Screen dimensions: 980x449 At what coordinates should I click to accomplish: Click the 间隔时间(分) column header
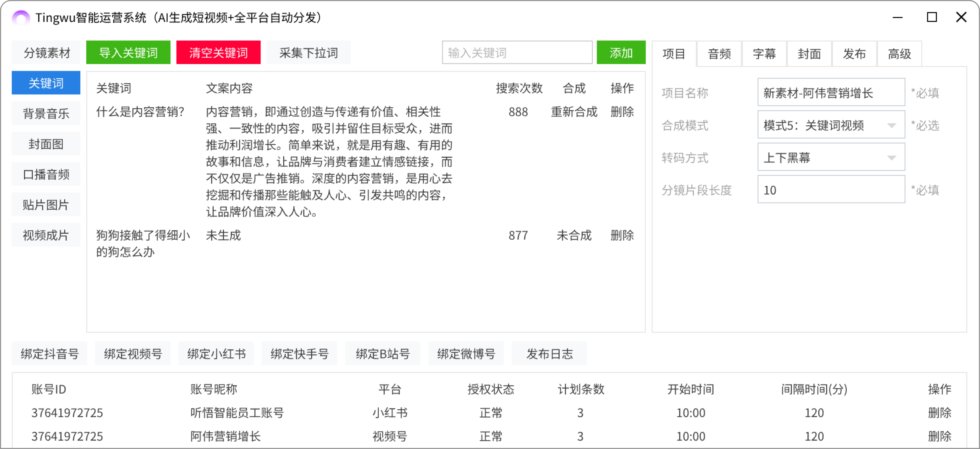(x=814, y=389)
